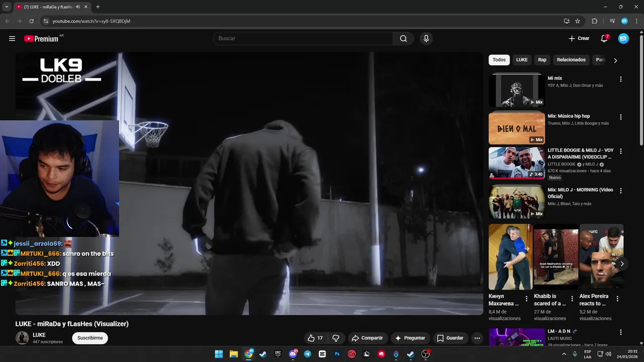Viewport: 644px width, 362px height.
Task: Open the notifications bell
Action: [604, 39]
